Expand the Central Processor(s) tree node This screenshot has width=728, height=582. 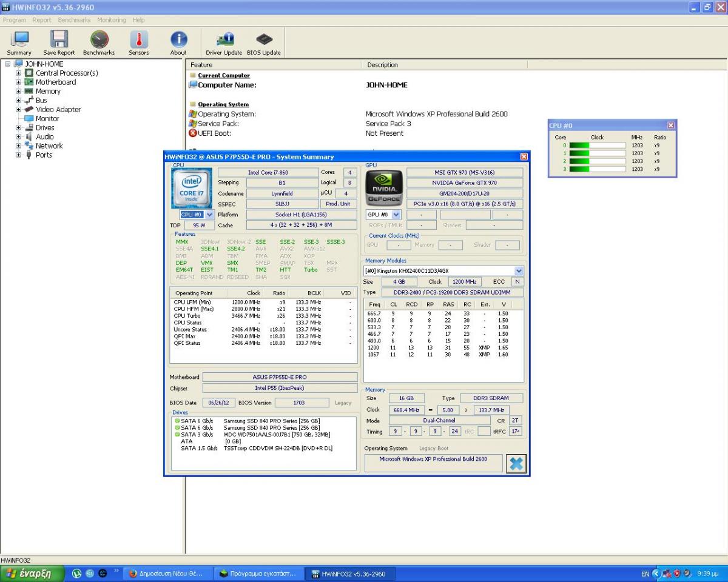(18, 73)
